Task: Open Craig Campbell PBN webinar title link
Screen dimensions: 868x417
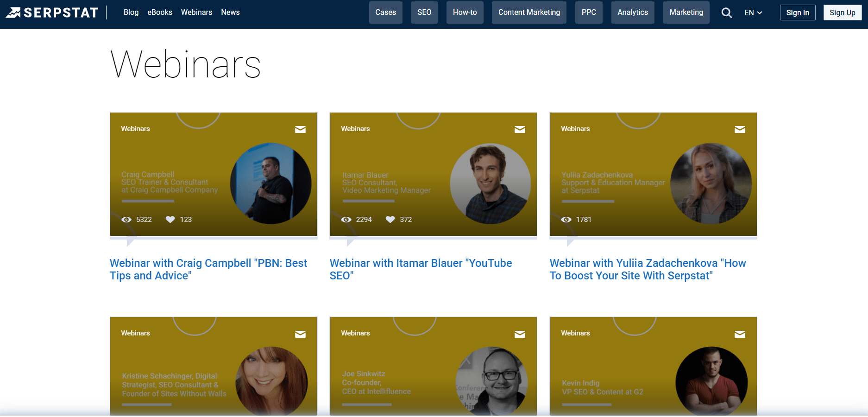Action: [208, 270]
